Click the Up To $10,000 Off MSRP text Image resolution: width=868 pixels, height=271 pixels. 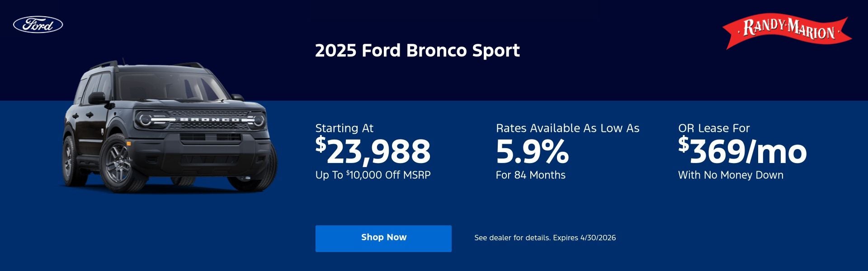(x=374, y=175)
